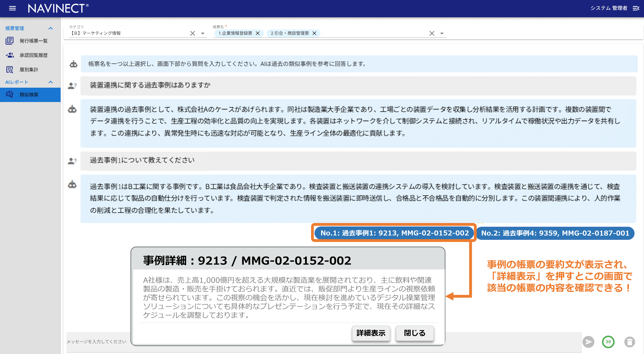644x354 pixels.
Task: Open reference No.1: 過去事例1: 9213
Action: (x=394, y=233)
